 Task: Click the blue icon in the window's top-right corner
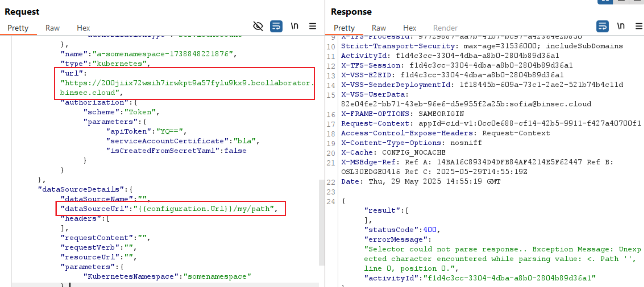tap(605, 2)
